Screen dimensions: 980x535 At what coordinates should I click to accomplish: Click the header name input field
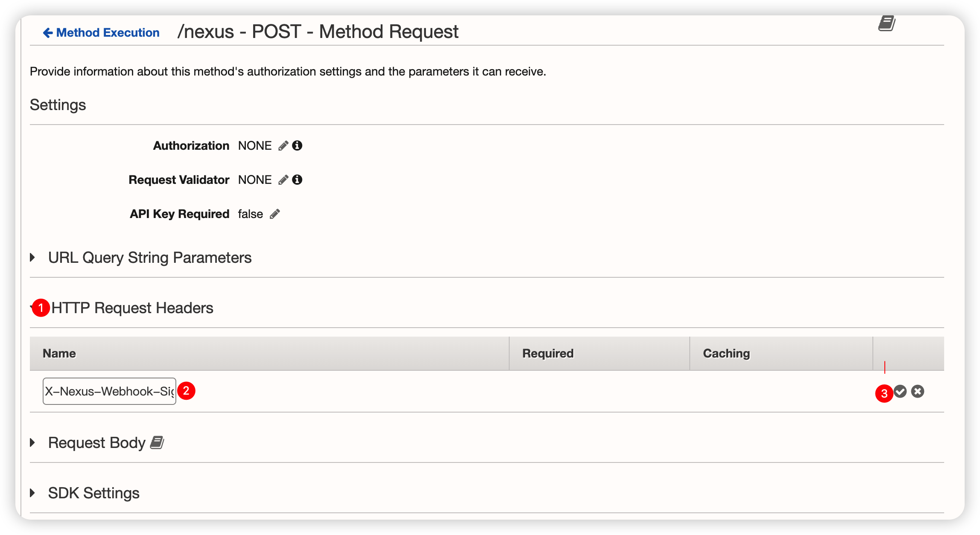pos(109,391)
